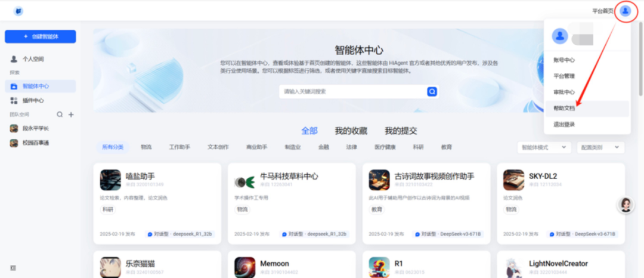Open the 个人空间 sidebar item
644x278 pixels.
click(33, 59)
